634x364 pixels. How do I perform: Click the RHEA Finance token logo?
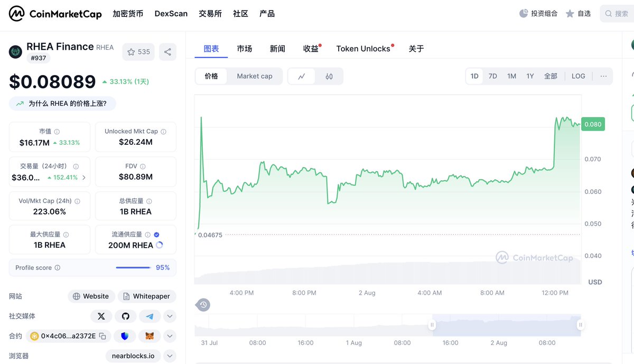[x=15, y=52]
